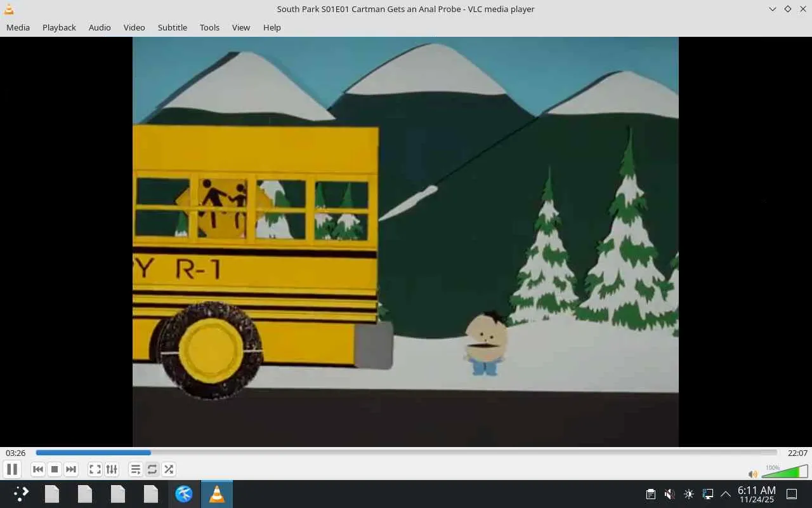Seek within the playback progress bar
The width and height of the screenshot is (812, 508).
point(406,453)
